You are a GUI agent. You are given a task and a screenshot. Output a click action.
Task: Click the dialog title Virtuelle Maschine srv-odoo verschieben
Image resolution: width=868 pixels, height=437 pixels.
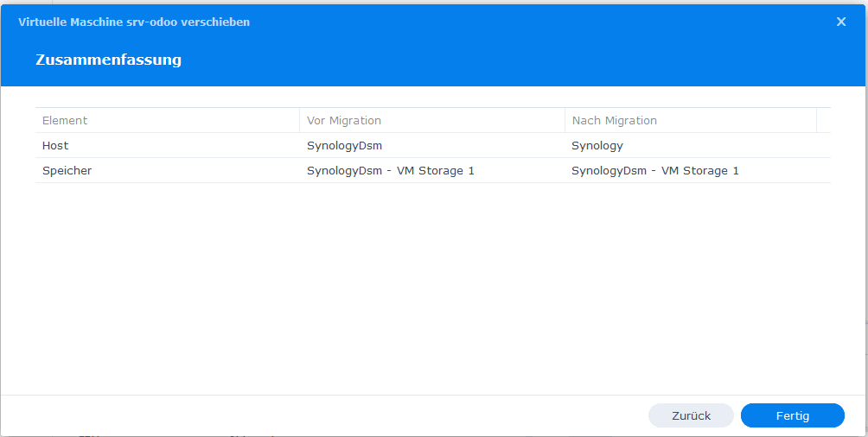click(134, 22)
